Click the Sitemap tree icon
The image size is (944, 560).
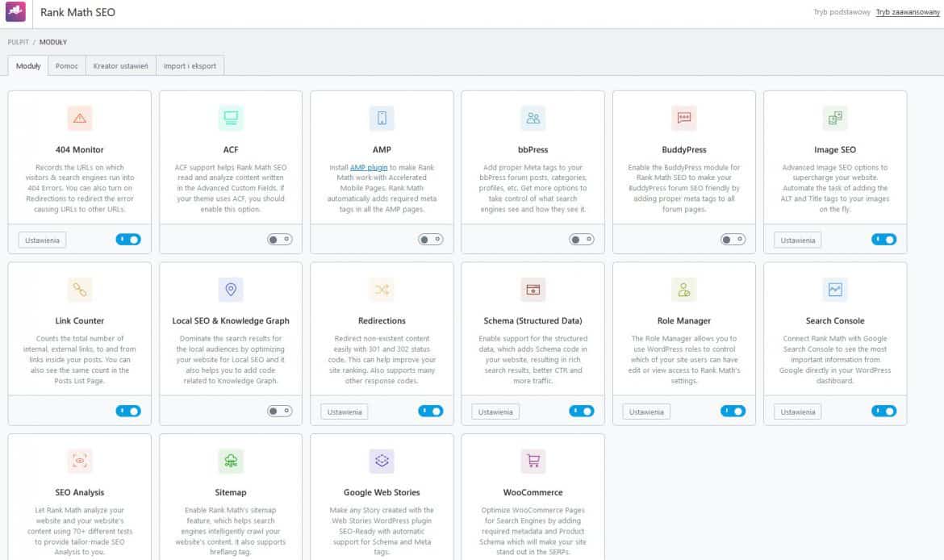231,462
